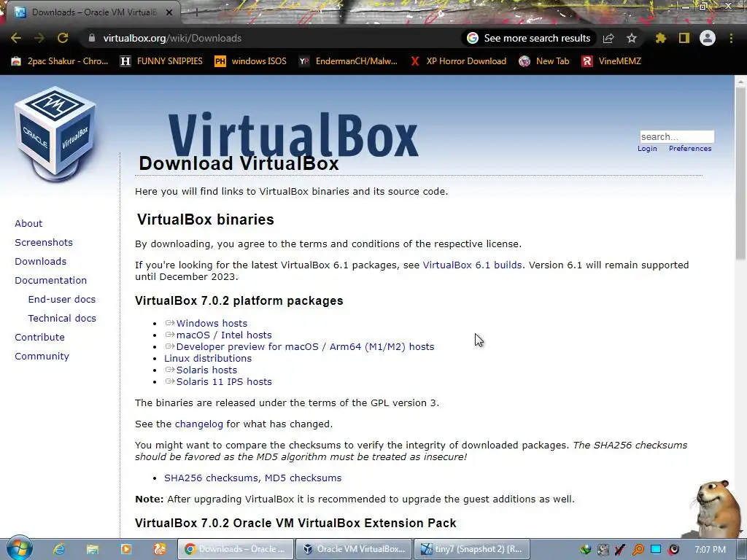Open the New Tab bookmark

pos(544,61)
